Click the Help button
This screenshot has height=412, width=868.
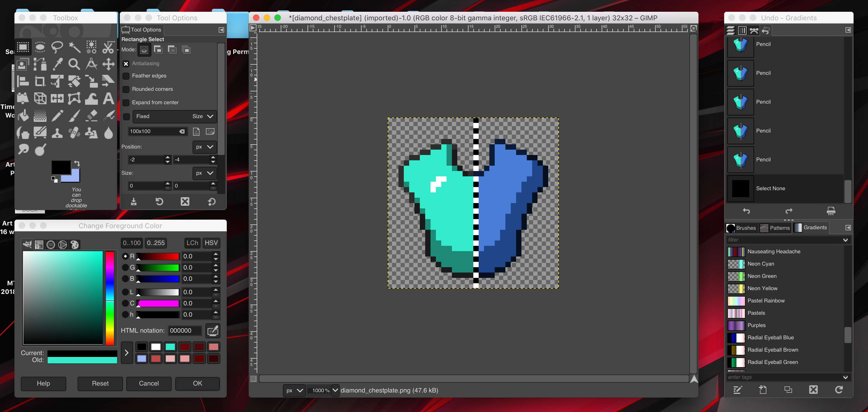pos(44,383)
